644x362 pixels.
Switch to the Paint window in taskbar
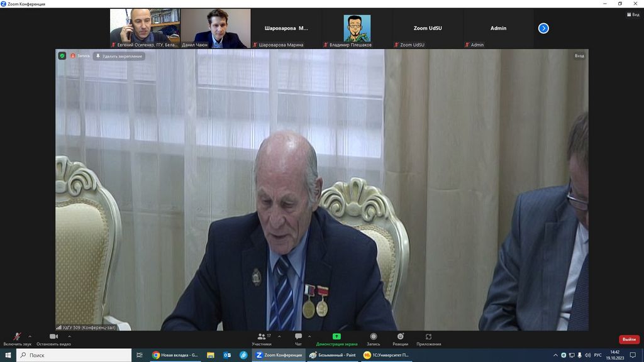click(333, 355)
